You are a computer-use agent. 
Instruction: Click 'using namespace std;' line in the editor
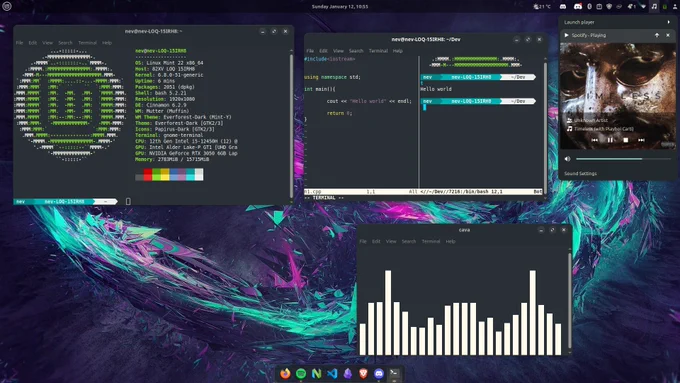click(332, 77)
